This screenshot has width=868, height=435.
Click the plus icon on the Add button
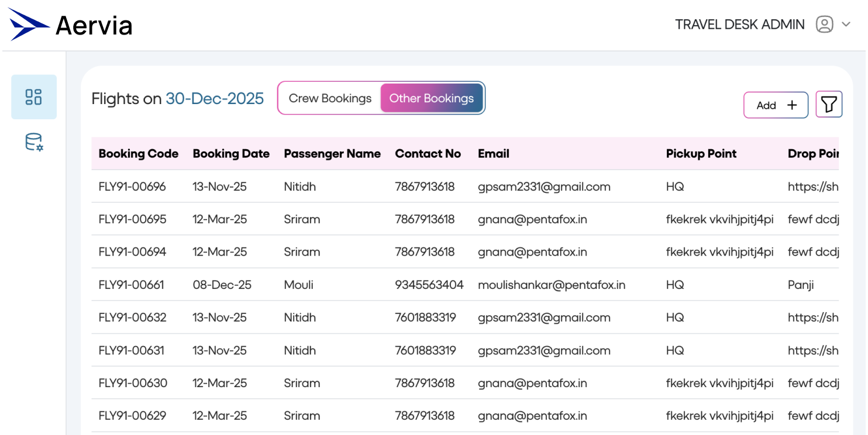click(791, 105)
